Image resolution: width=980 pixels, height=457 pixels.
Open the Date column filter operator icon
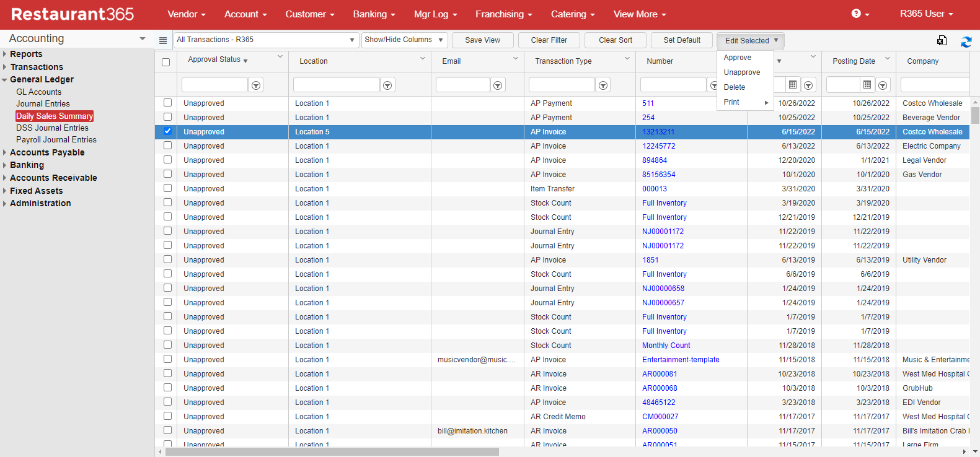point(808,85)
